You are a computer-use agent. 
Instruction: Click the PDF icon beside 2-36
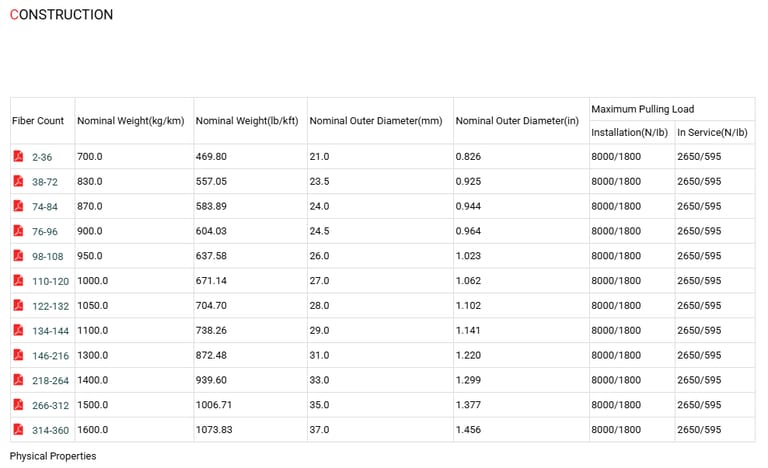tap(18, 157)
